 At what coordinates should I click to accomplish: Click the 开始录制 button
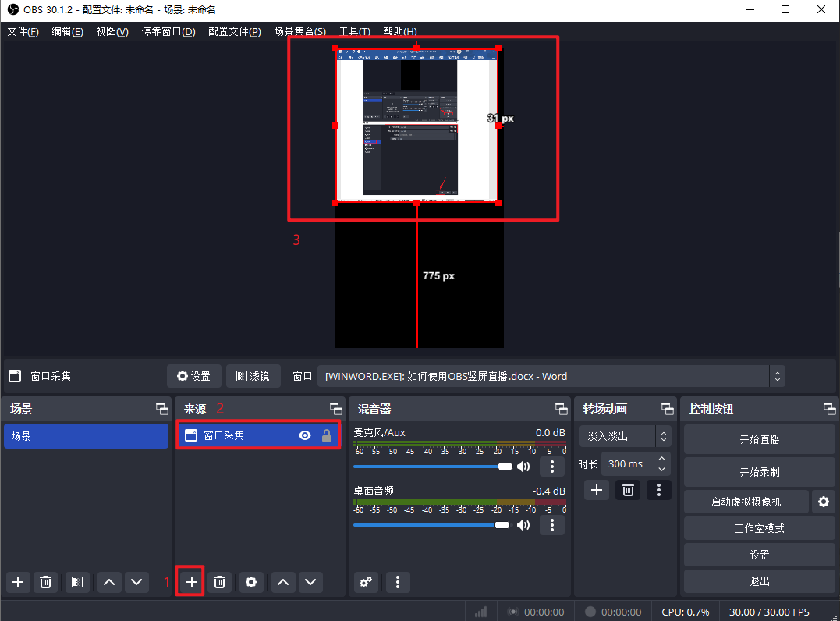pos(759,472)
